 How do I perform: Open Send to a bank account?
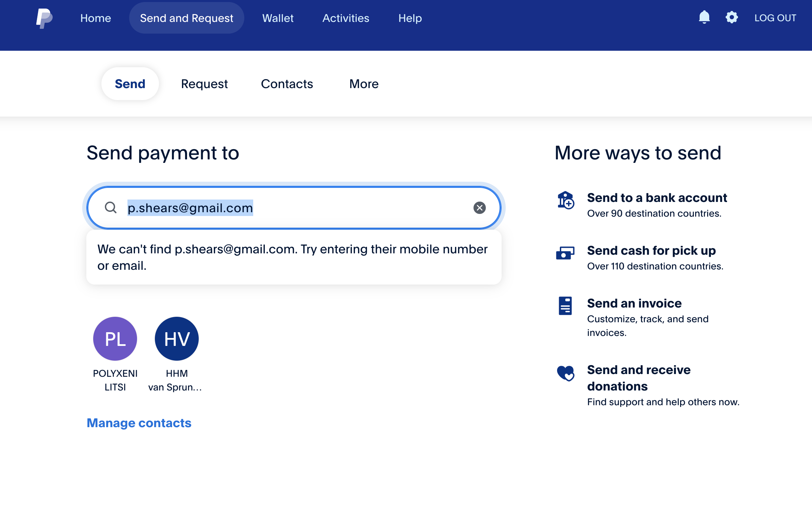tap(657, 197)
